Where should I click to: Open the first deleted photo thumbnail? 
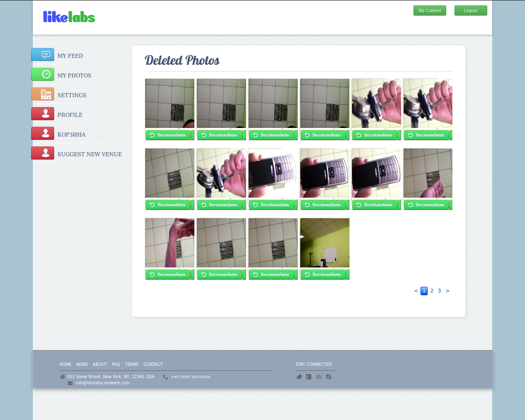point(169,103)
